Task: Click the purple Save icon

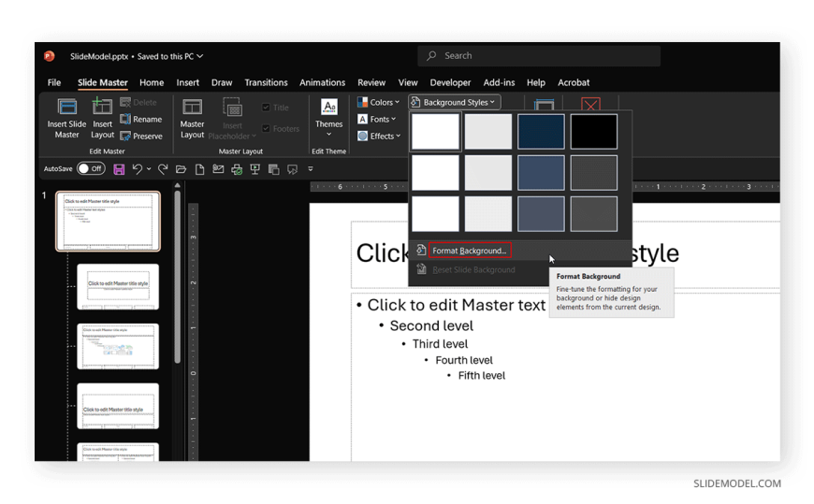Action: tap(119, 169)
